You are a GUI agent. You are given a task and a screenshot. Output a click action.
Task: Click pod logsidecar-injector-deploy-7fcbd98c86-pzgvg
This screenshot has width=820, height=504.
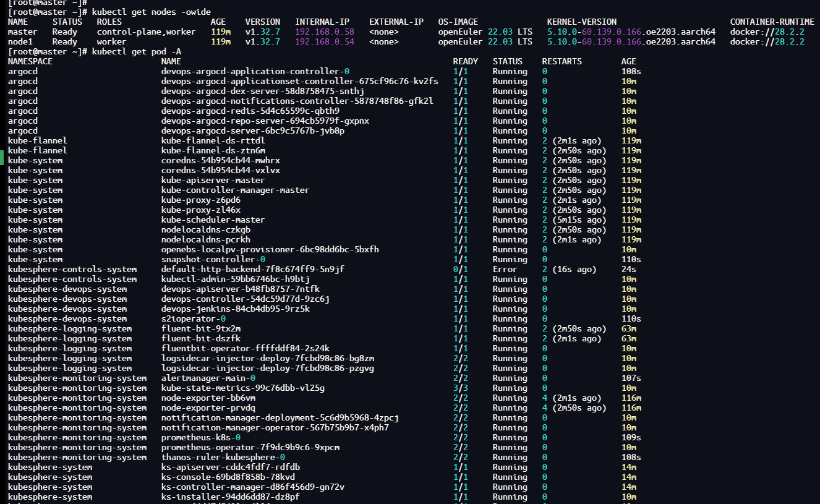point(268,369)
